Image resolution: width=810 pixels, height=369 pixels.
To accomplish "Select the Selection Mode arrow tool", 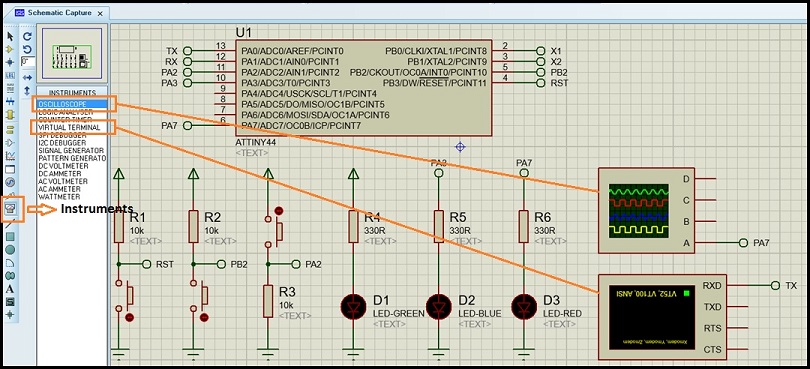I will (10, 36).
